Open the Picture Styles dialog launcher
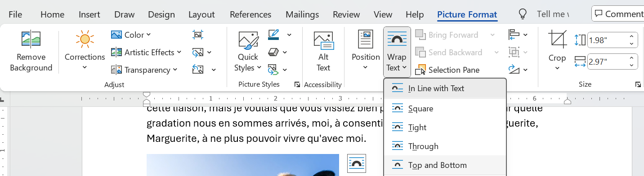Viewport: 644px width, 176px height. pyautogui.click(x=297, y=84)
